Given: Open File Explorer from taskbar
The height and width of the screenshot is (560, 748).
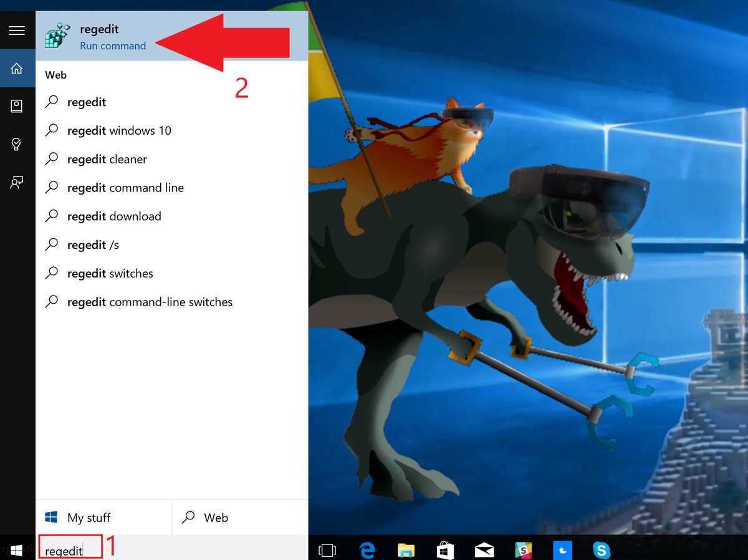Looking at the screenshot, I should pos(406,550).
